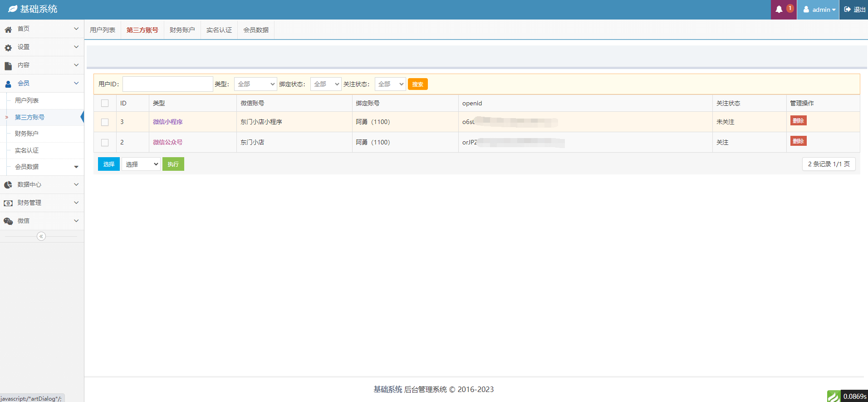Click the settings gear icon
The image size is (868, 402).
(8, 48)
